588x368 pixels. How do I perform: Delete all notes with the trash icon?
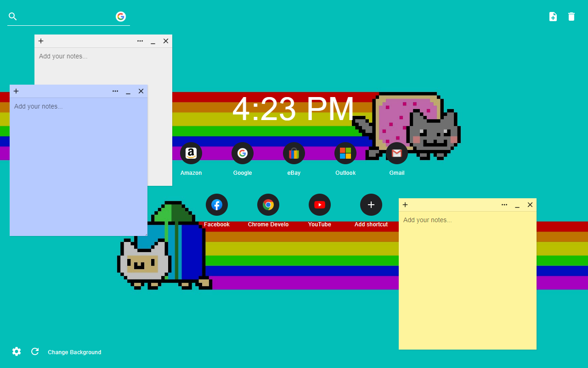(571, 17)
